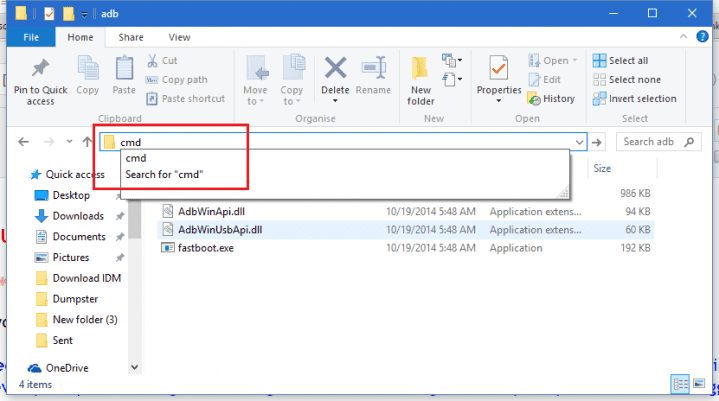This screenshot has height=401, width=719.
Task: Open the New item dropdown icon
Action: 452,60
